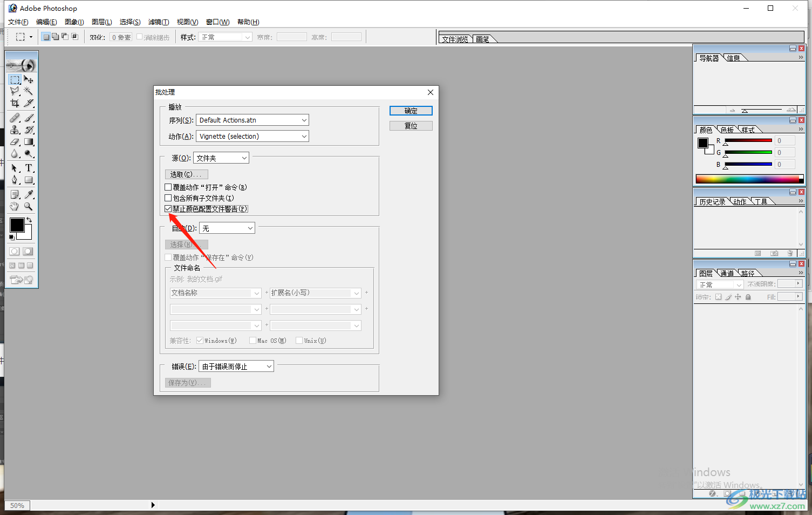Select the Rectangular Marquee tool
Image resolution: width=812 pixels, height=515 pixels.
click(15, 80)
